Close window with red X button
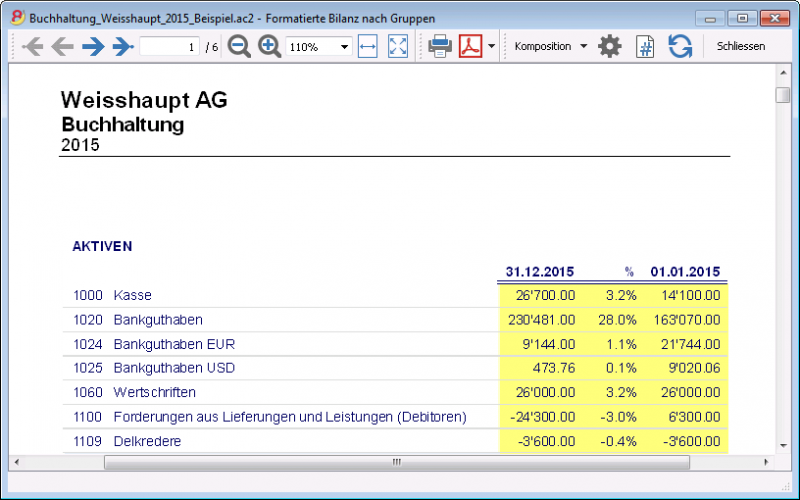This screenshot has width=800, height=500. coord(775,18)
